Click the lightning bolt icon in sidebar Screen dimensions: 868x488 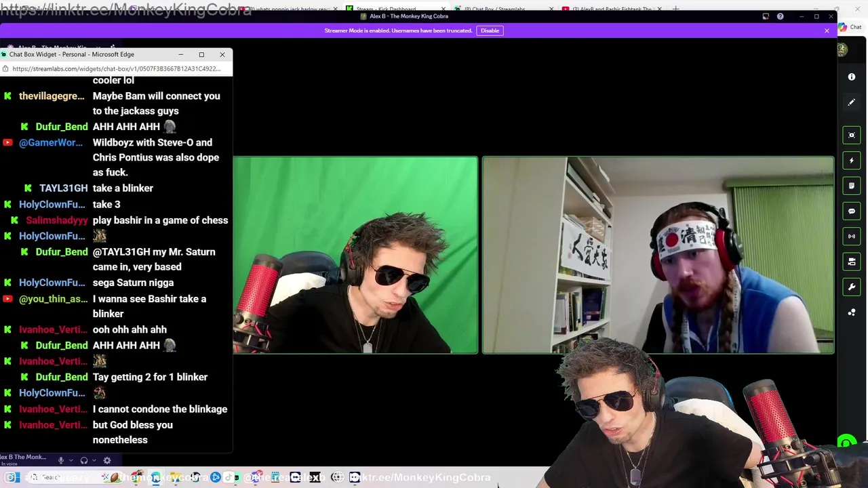(x=852, y=161)
